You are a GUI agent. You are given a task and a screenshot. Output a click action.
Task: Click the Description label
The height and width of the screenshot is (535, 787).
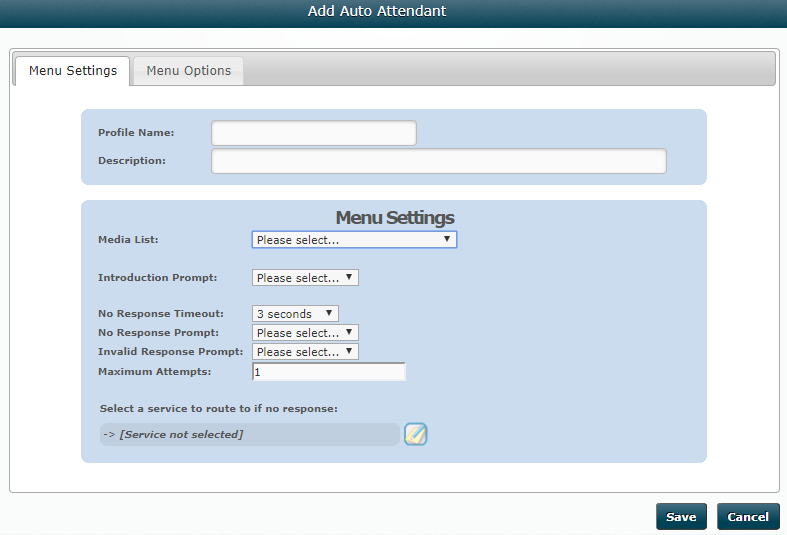(x=132, y=161)
